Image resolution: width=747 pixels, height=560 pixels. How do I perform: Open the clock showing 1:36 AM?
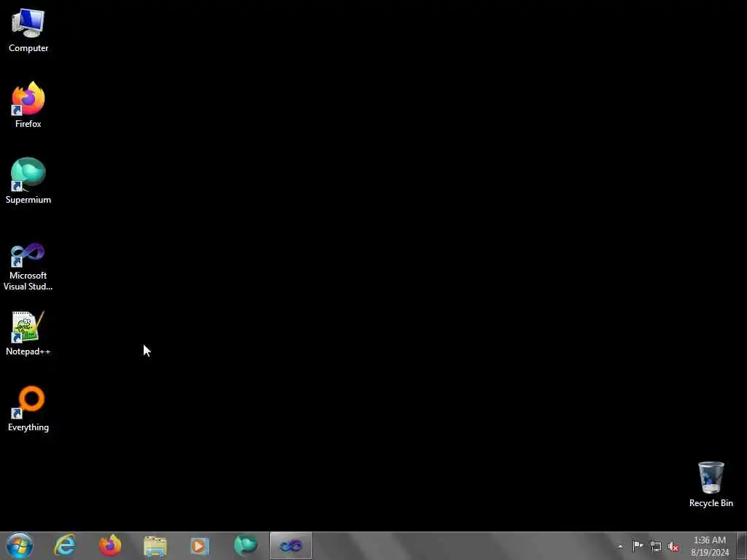coord(710,546)
